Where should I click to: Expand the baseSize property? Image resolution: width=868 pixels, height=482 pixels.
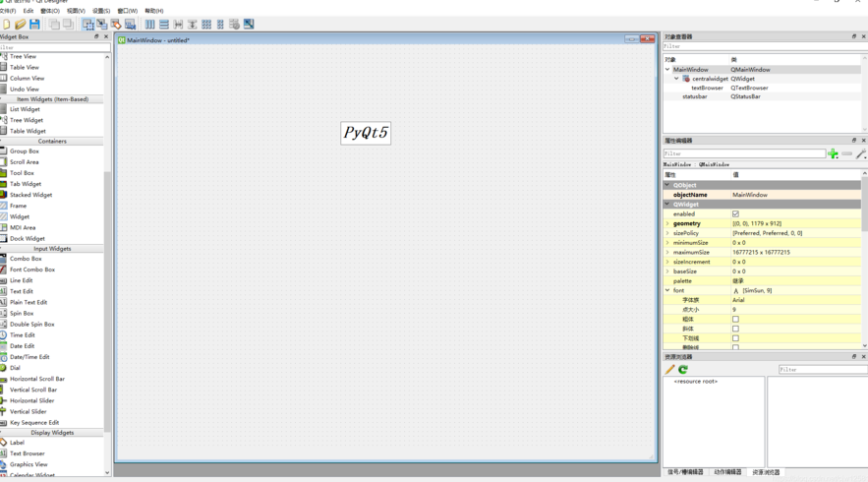click(667, 271)
